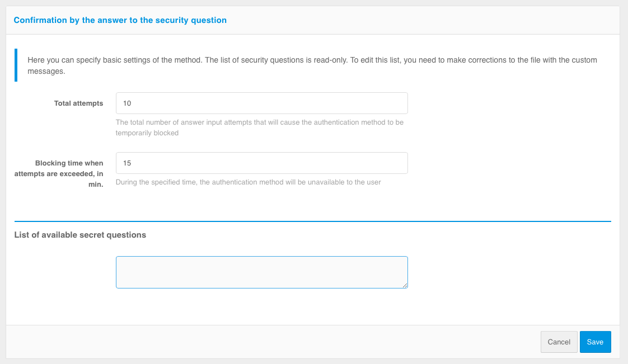Select the value 10 in Total attempts
Viewport: 628px width, 364px height.
tap(127, 103)
